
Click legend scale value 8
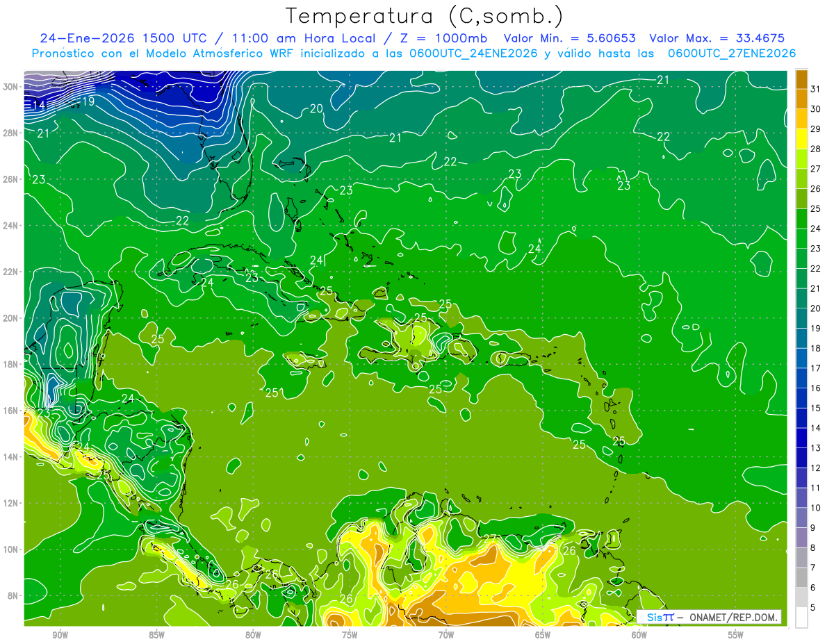(x=813, y=548)
